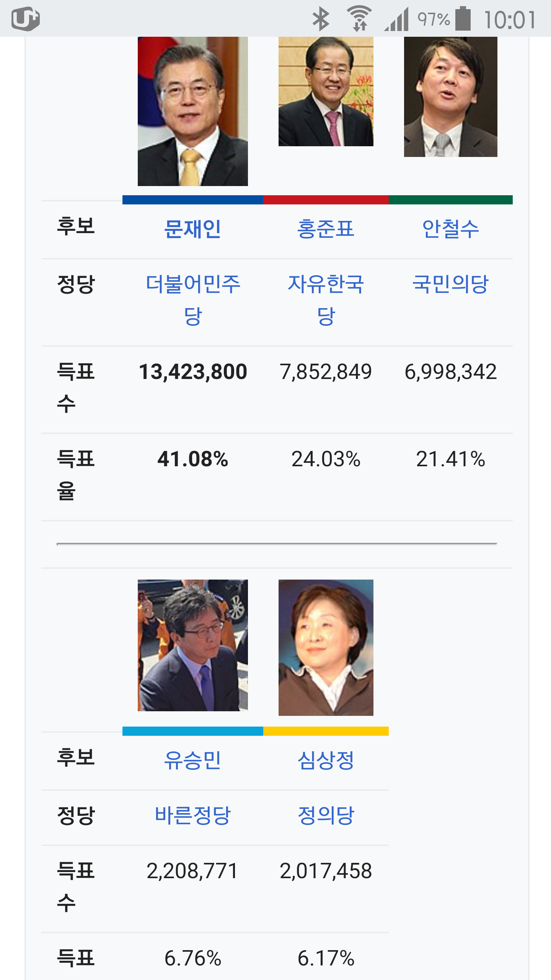Tap the U+ carrier logo icon

[x=26, y=18]
